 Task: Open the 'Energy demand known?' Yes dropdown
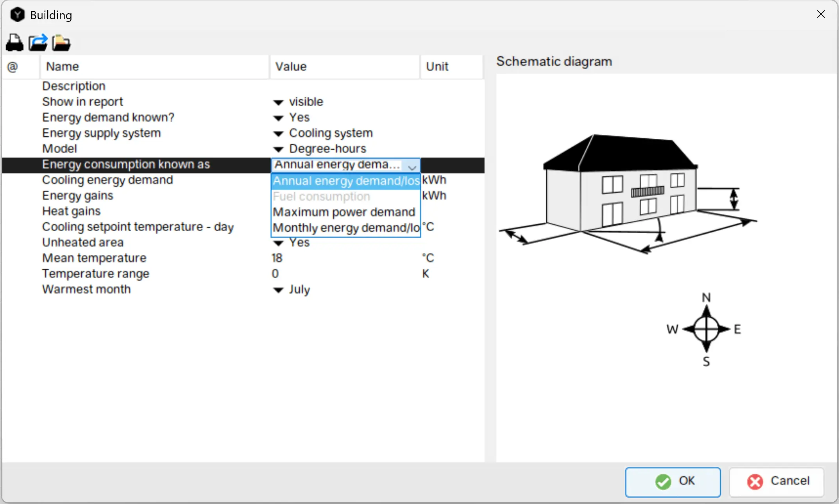click(278, 118)
